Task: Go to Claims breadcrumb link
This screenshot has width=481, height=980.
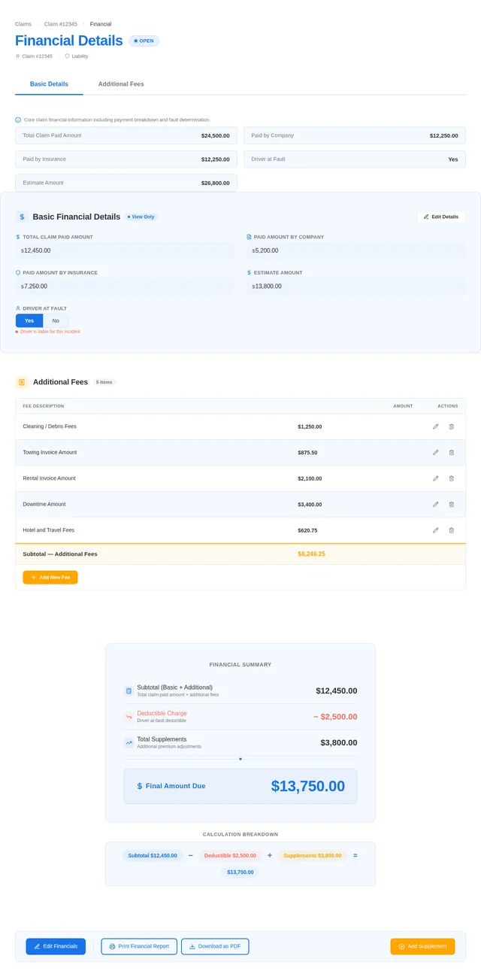Action: coord(23,24)
